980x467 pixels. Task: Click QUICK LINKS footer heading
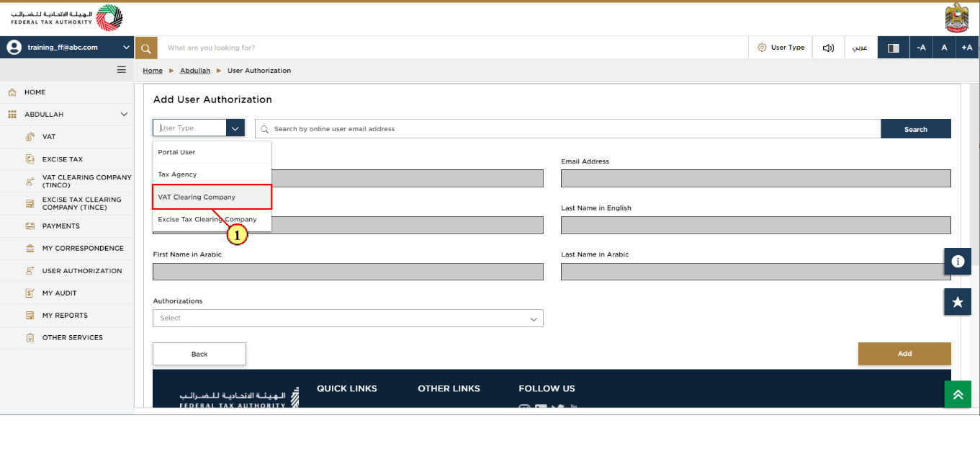(x=347, y=388)
